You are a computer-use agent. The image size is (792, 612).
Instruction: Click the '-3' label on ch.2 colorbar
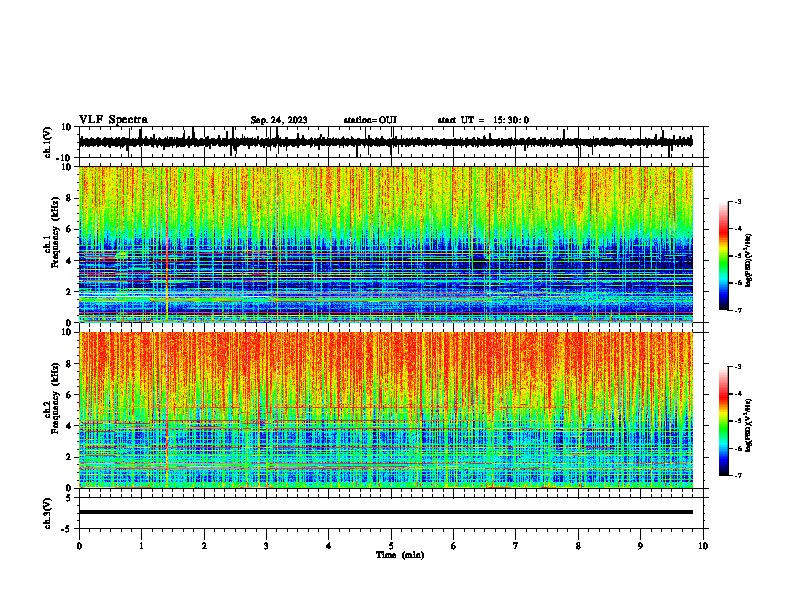click(x=738, y=367)
